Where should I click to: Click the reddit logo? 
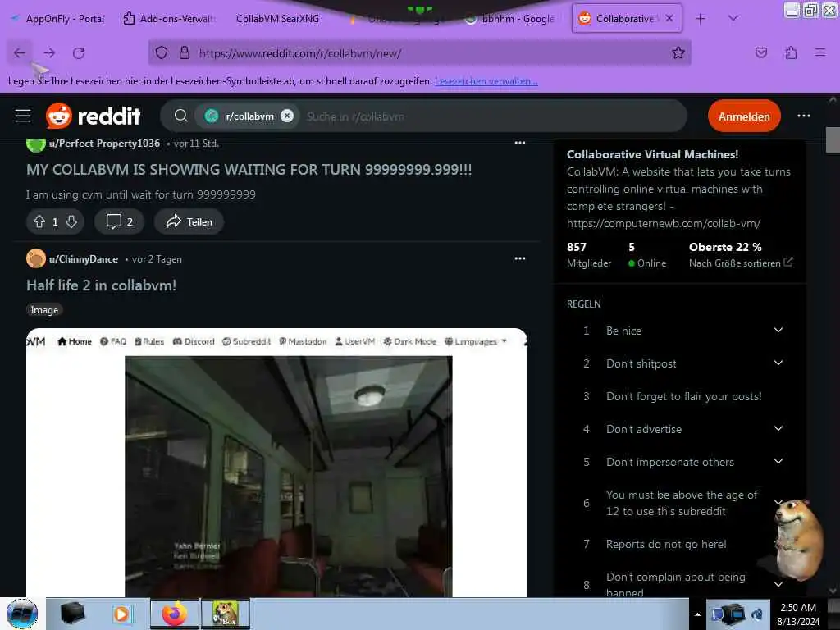tap(93, 116)
